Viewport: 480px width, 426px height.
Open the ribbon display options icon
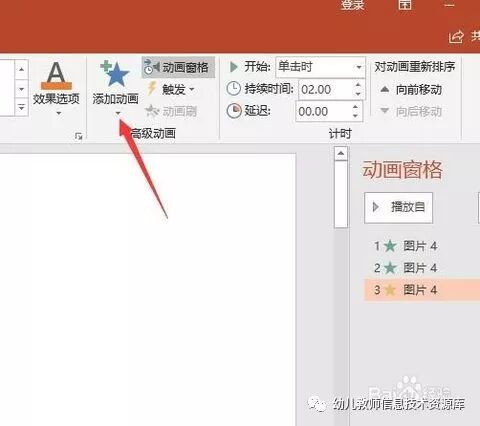[x=405, y=4]
